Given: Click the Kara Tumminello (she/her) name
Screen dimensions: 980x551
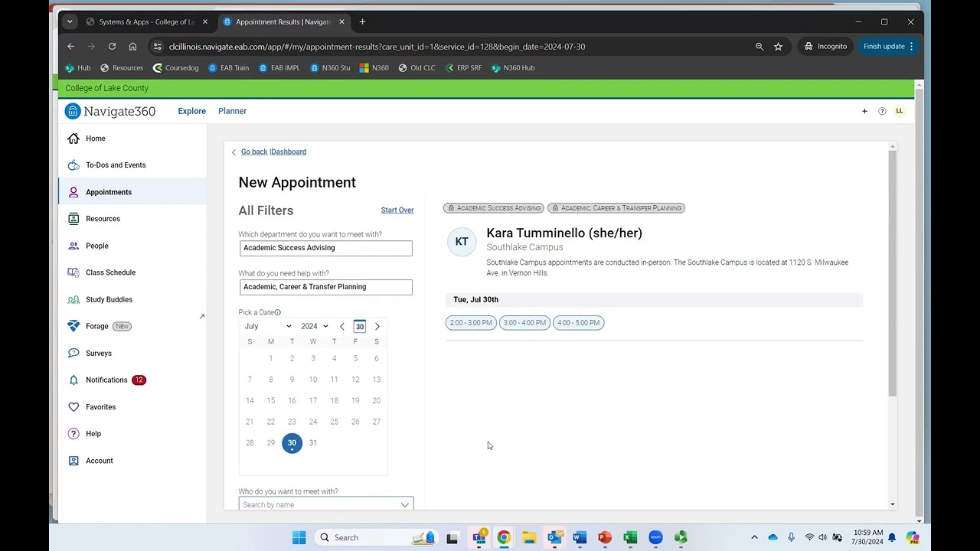Looking at the screenshot, I should tap(564, 233).
